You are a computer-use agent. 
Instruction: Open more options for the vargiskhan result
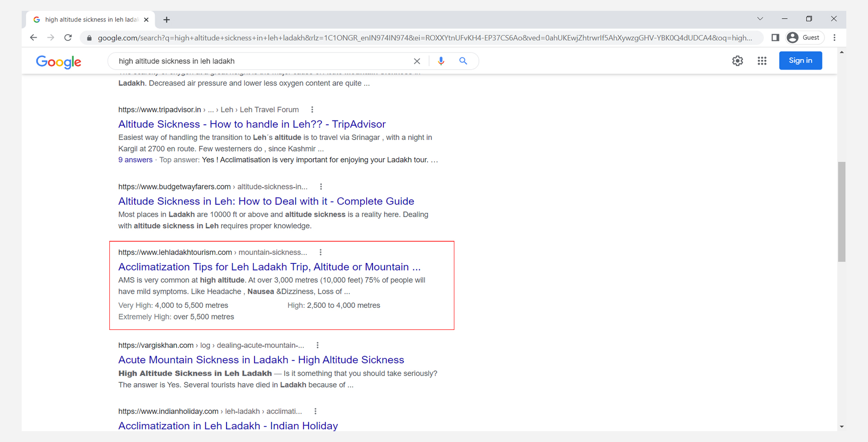pos(317,345)
